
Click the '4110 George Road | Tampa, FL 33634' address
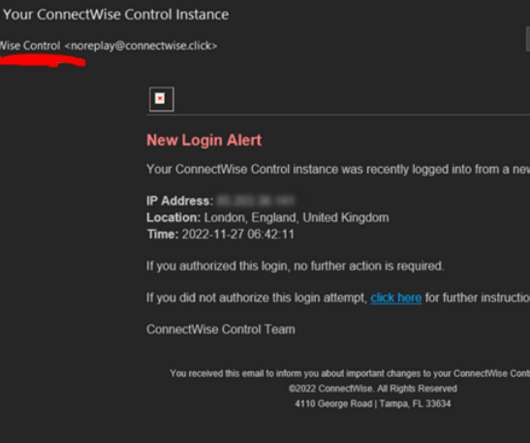(x=373, y=403)
